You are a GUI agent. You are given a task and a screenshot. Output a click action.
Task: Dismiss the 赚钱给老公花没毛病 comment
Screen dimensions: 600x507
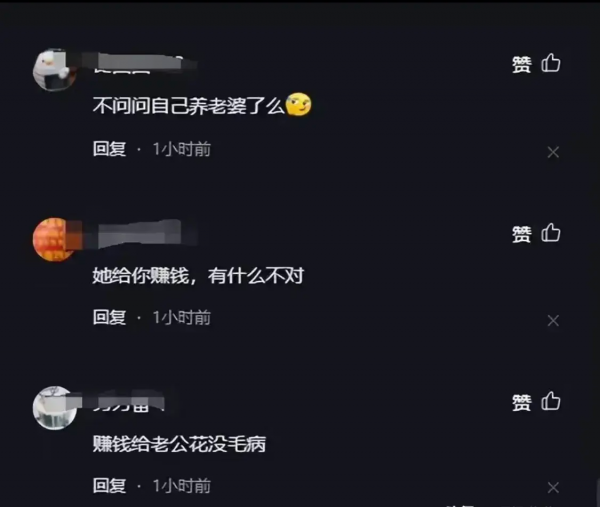pos(553,487)
